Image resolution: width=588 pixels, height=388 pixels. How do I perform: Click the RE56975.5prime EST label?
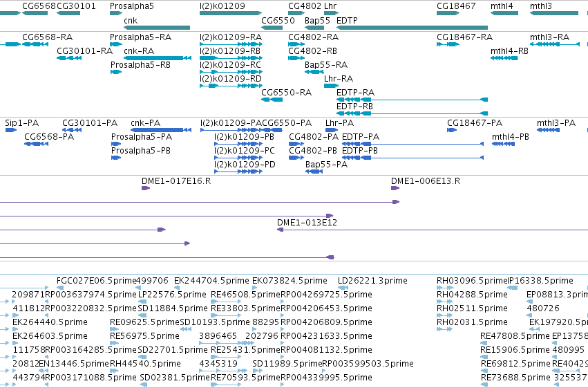[144, 336]
